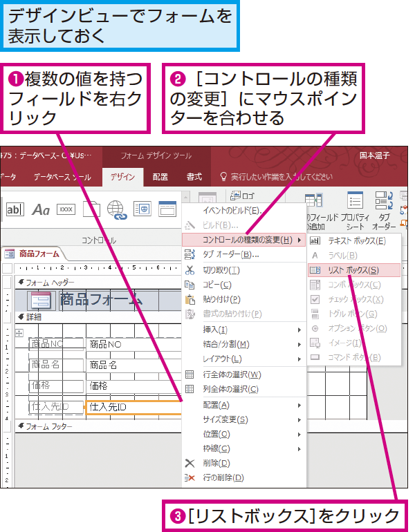This screenshot has width=415, height=532.
Task: Choose 削除(D) from context menu
Action: click(x=244, y=463)
